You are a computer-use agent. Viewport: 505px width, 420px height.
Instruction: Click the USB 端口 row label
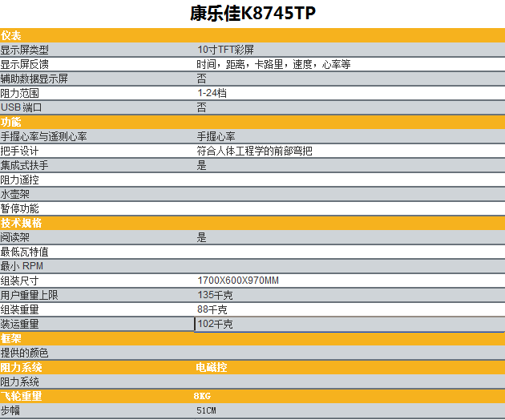click(x=21, y=107)
